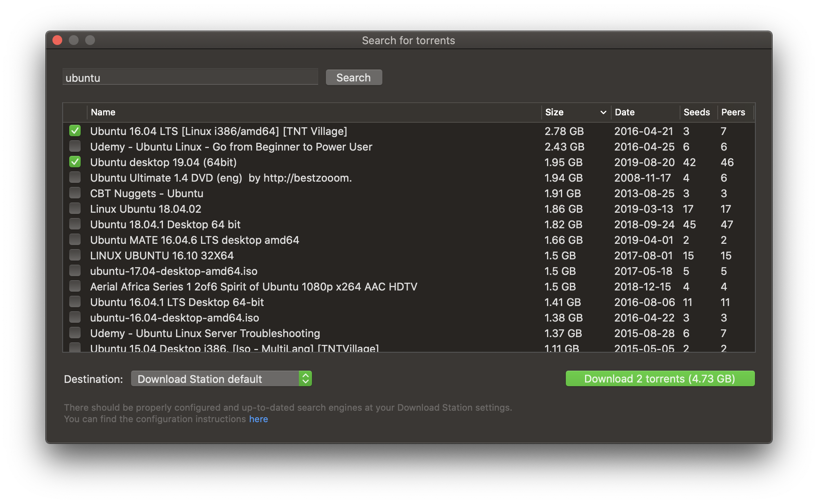Select ubuntu-17.04-desktop-amd64.iso checkbox

[75, 271]
